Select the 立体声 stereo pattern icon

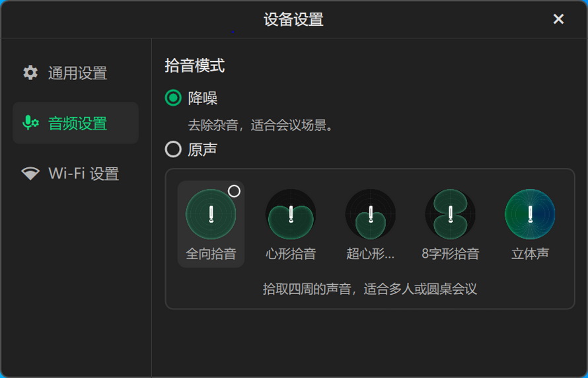(530, 214)
